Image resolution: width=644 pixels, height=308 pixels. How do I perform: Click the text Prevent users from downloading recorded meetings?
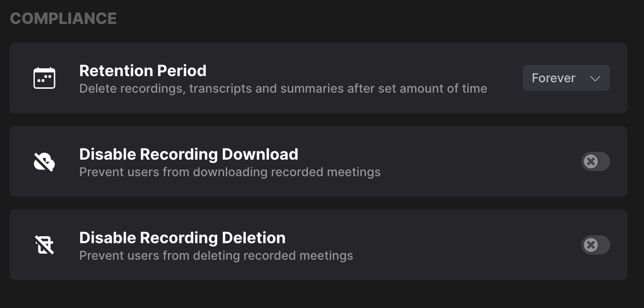click(x=230, y=172)
